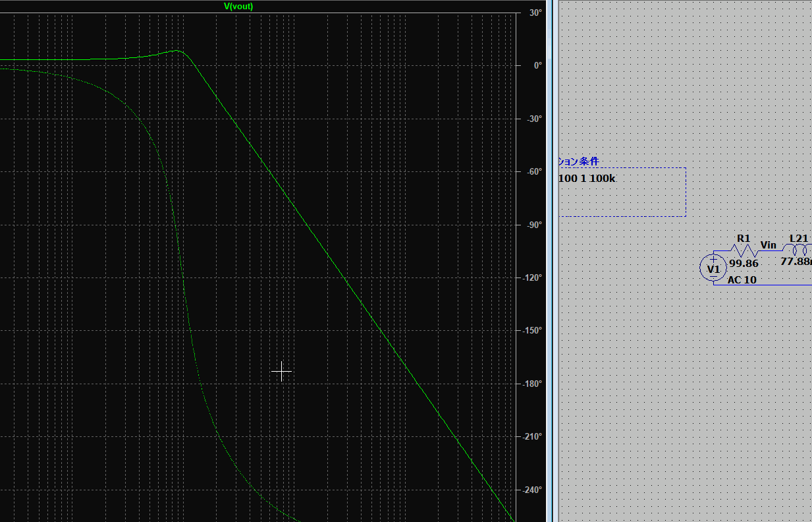812x522 pixels.
Task: Click the -120° phase axis label
Action: pos(532,277)
